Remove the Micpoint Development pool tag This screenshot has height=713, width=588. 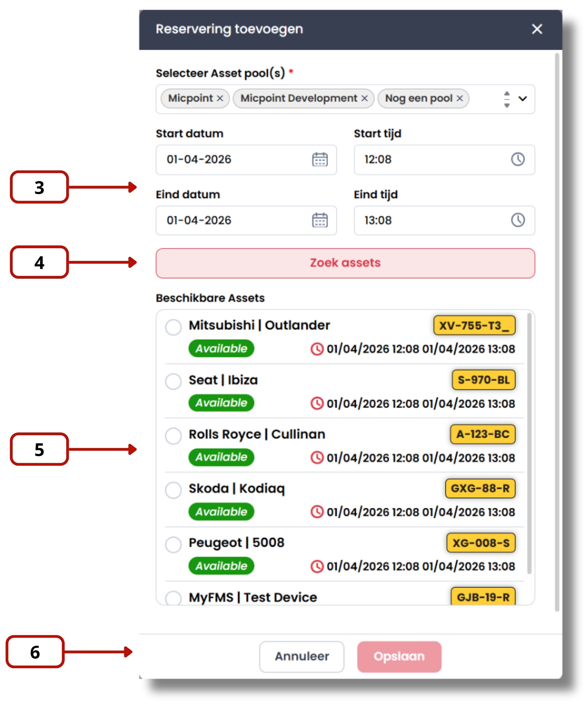pos(364,99)
